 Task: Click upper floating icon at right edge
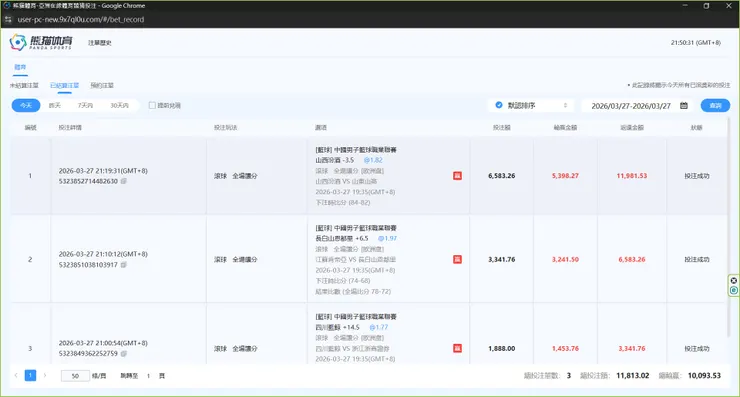coord(734,280)
